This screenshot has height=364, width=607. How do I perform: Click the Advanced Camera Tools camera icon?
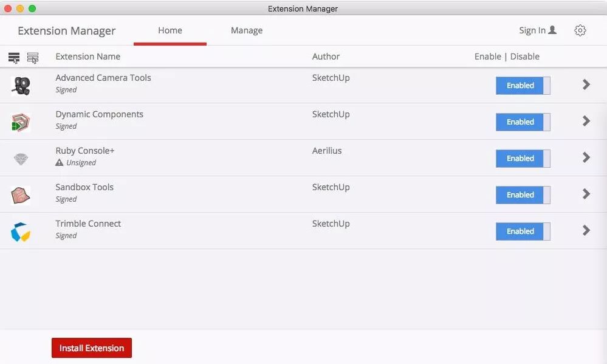coord(21,86)
